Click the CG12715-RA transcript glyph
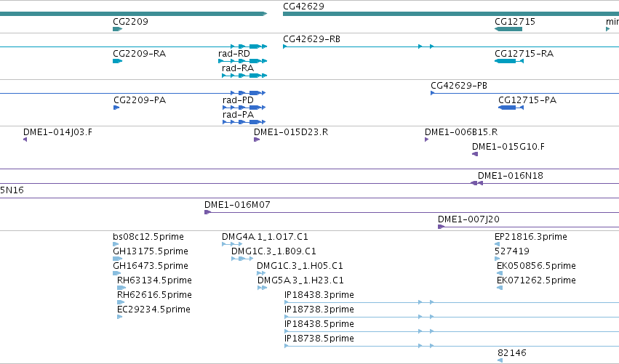Viewport: 619px width, 364px height. 509,61
